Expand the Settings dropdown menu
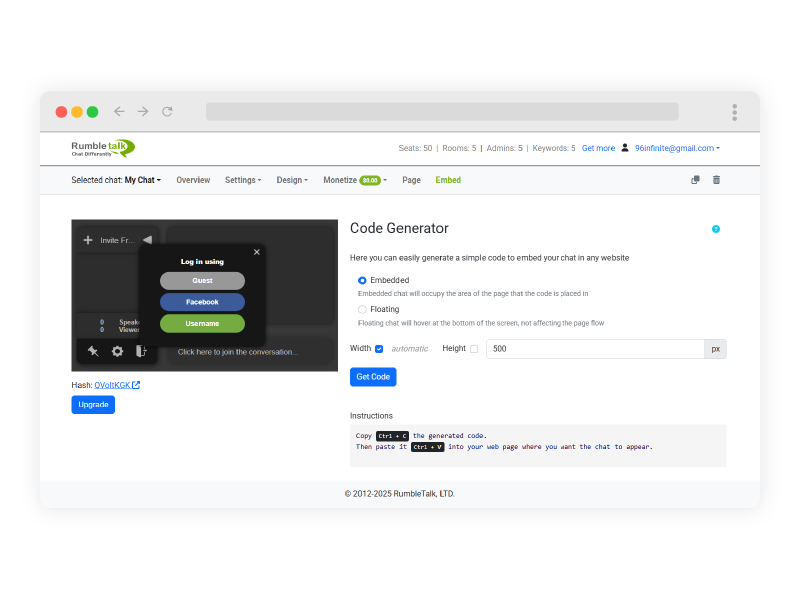The height and width of the screenshot is (600, 800). [x=243, y=180]
